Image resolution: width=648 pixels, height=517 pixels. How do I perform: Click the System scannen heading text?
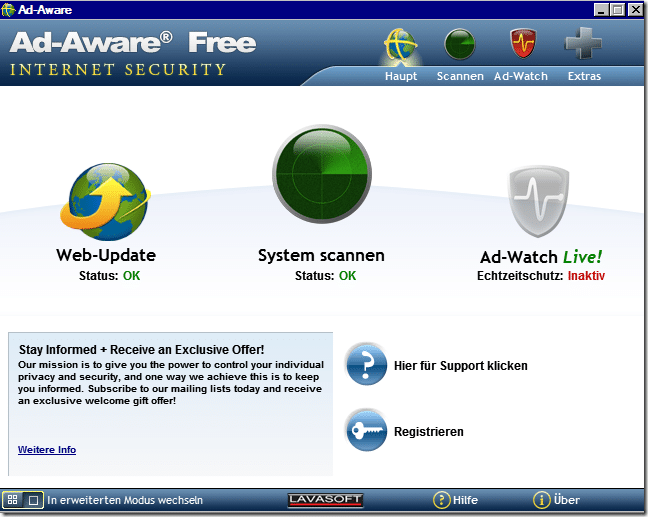point(321,255)
